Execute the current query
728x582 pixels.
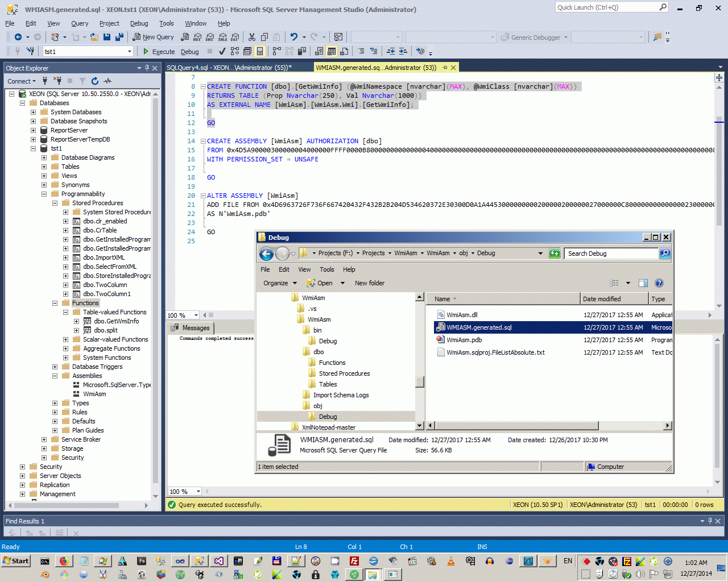coord(159,51)
